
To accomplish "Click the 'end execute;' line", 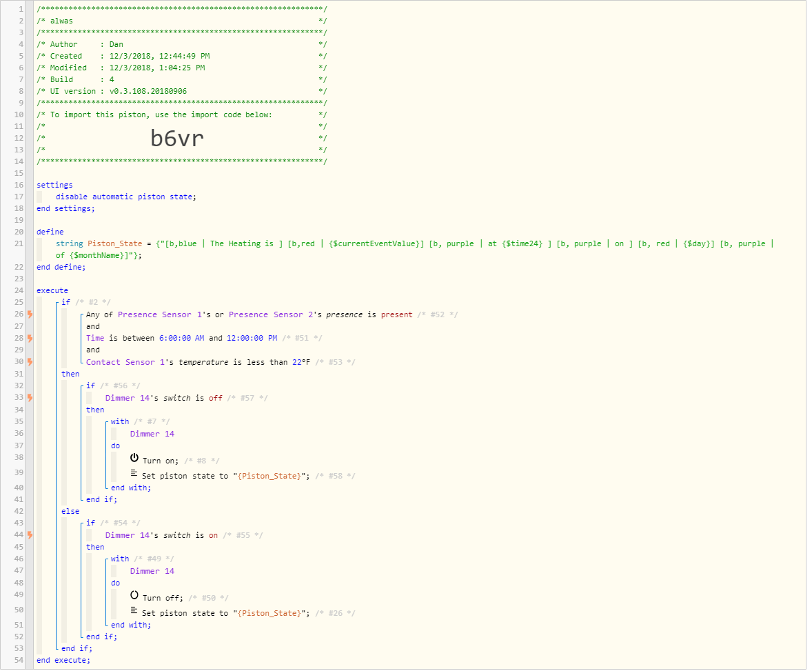I will pyautogui.click(x=63, y=661).
